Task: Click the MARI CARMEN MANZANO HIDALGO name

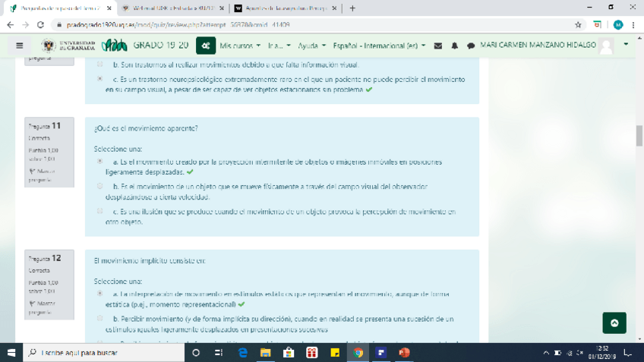Action: pyautogui.click(x=538, y=45)
